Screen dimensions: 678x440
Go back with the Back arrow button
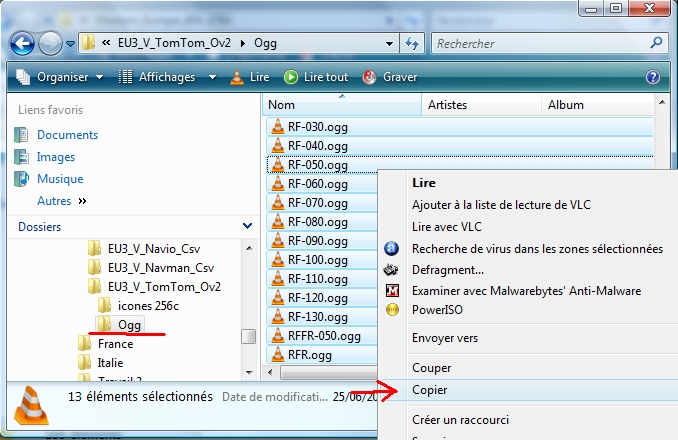pos(22,43)
